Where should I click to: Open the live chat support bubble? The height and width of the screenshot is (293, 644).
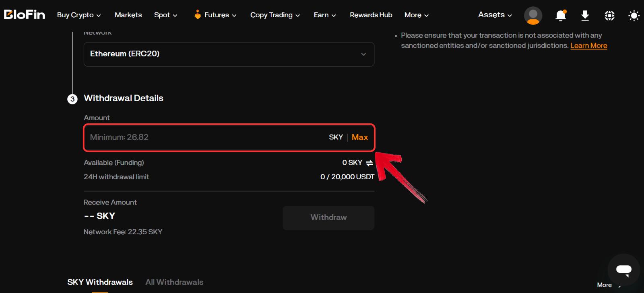tap(623, 270)
